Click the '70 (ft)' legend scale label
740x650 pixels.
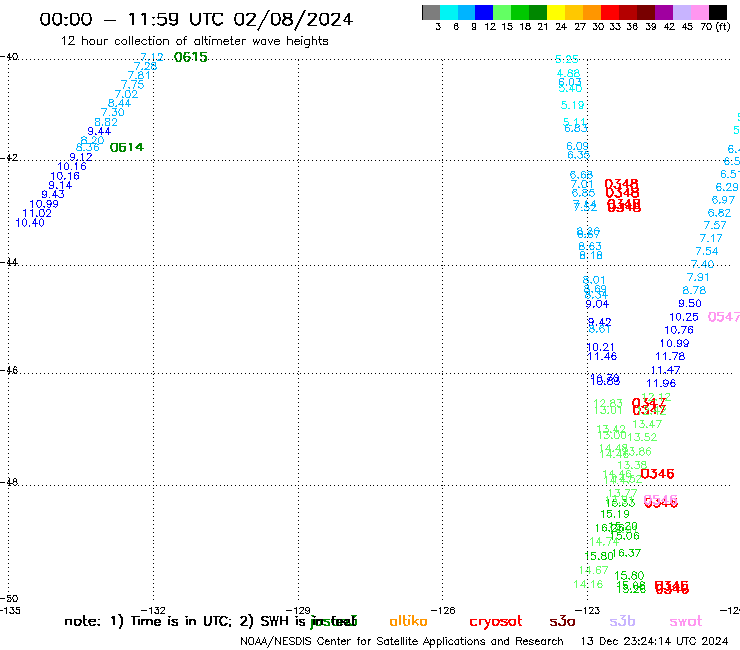click(x=715, y=26)
